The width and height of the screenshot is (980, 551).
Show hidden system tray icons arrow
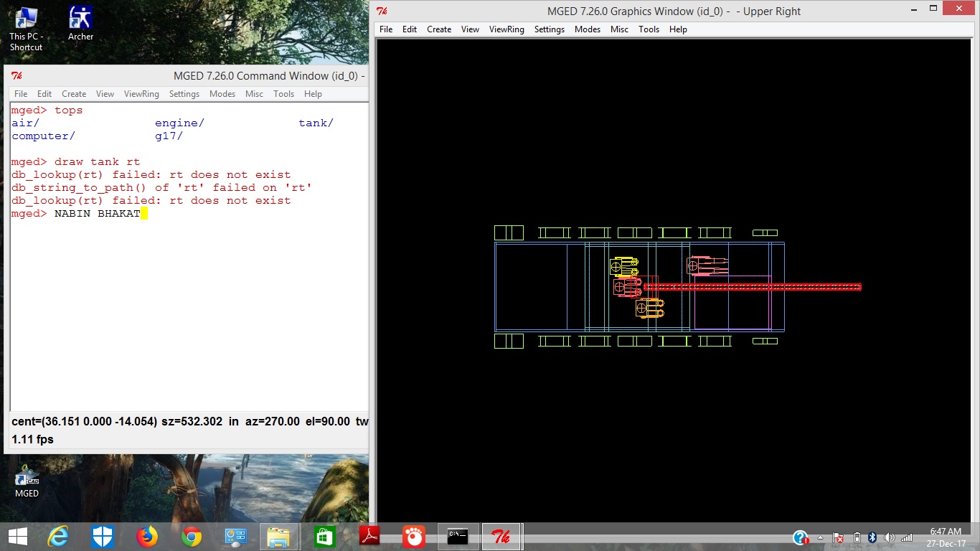click(x=821, y=538)
